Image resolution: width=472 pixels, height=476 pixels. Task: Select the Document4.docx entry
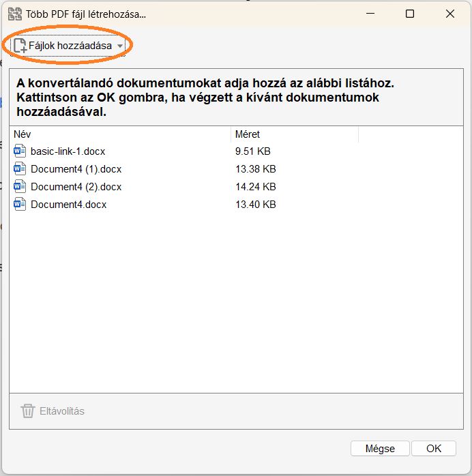click(68, 205)
